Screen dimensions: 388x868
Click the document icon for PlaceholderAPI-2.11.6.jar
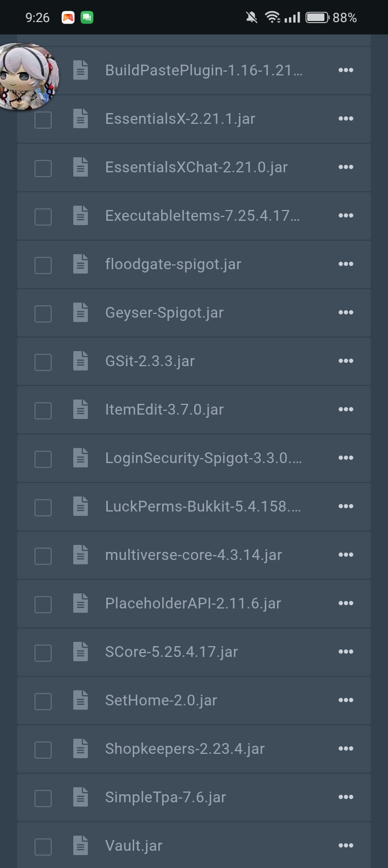coord(80,603)
